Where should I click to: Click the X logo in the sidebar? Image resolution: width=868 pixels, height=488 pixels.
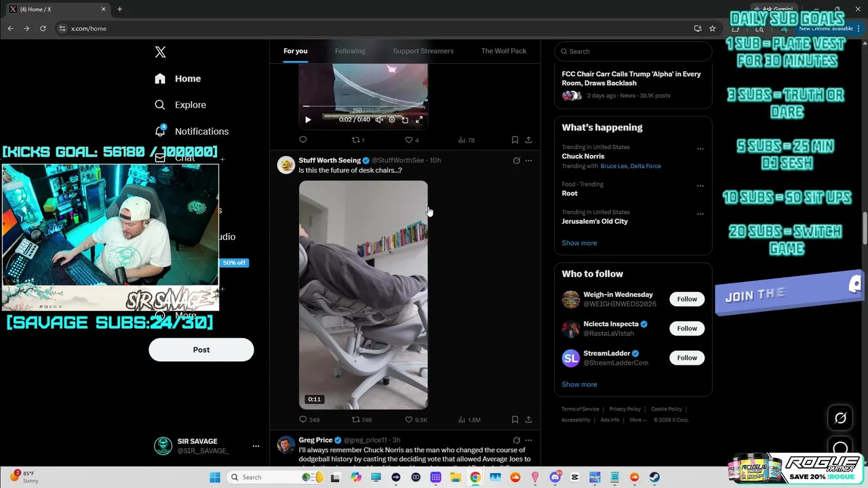point(160,52)
